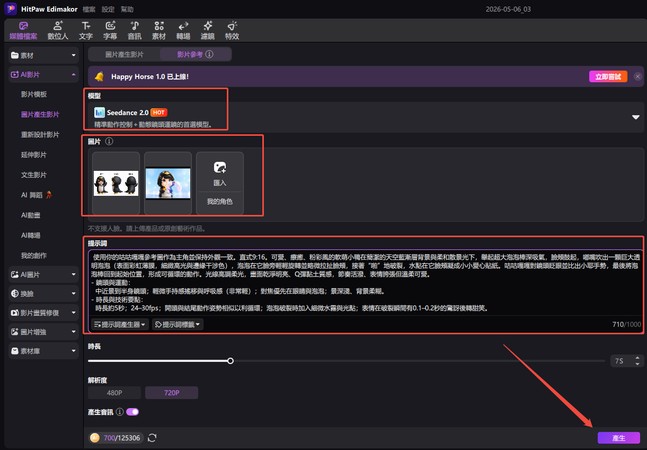Click into the 提示詞 prompt text area
Viewport: 647px width, 450px height.
pyautogui.click(x=366, y=283)
